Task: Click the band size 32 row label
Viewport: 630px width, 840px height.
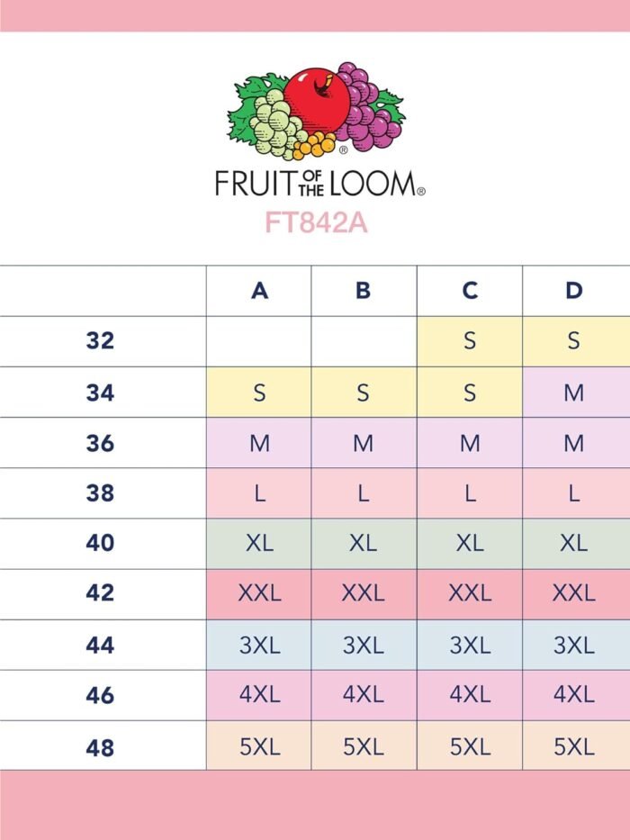Action: pos(100,340)
